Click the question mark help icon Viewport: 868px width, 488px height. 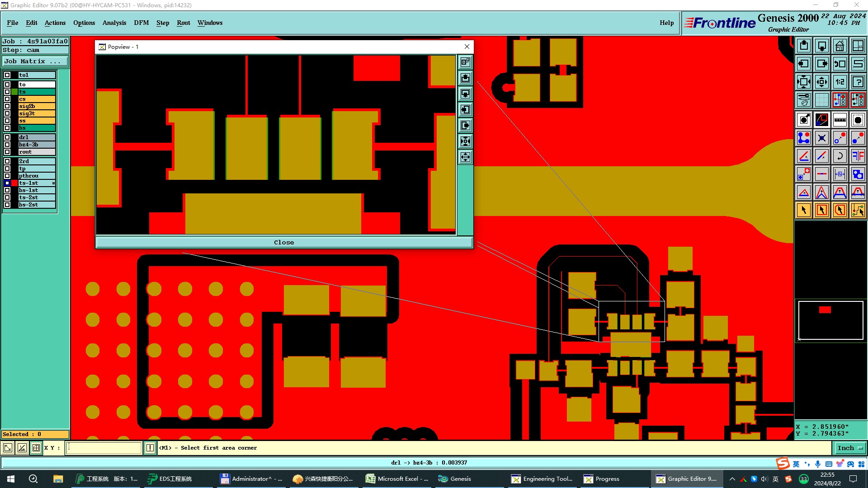click(858, 82)
